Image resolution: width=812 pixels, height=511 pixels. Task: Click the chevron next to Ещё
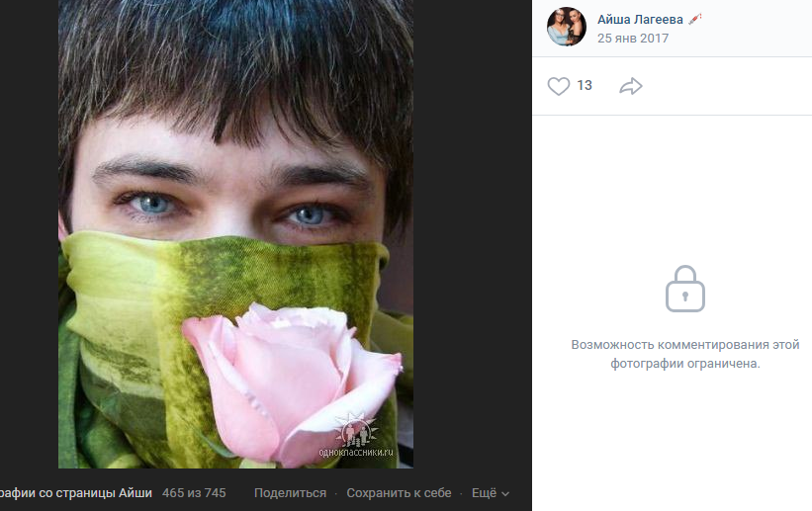pyautogui.click(x=505, y=494)
